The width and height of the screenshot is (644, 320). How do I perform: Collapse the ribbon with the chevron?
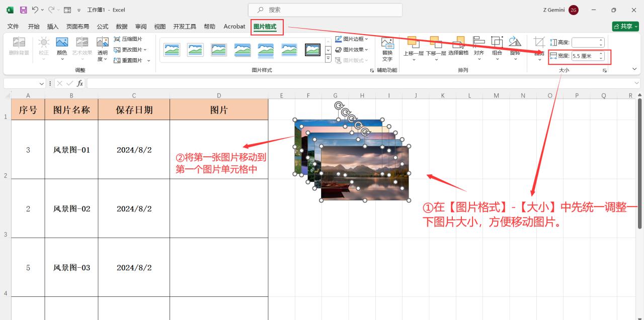tap(634, 69)
